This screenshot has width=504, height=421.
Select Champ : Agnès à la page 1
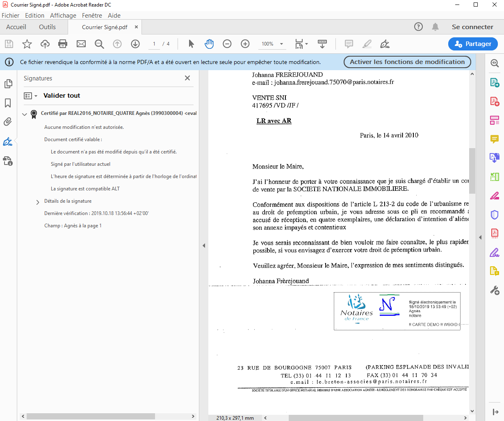coord(73,226)
